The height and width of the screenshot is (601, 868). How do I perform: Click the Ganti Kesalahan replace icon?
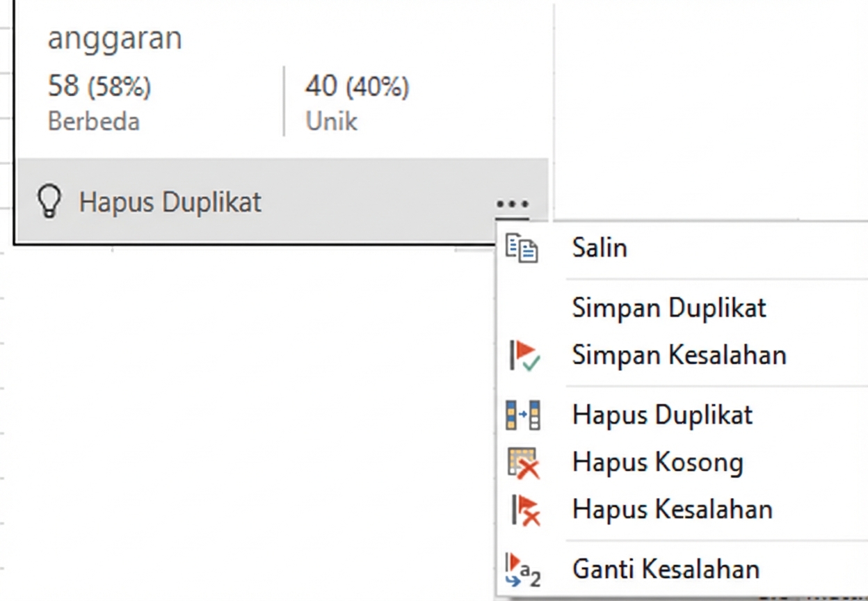point(523,568)
